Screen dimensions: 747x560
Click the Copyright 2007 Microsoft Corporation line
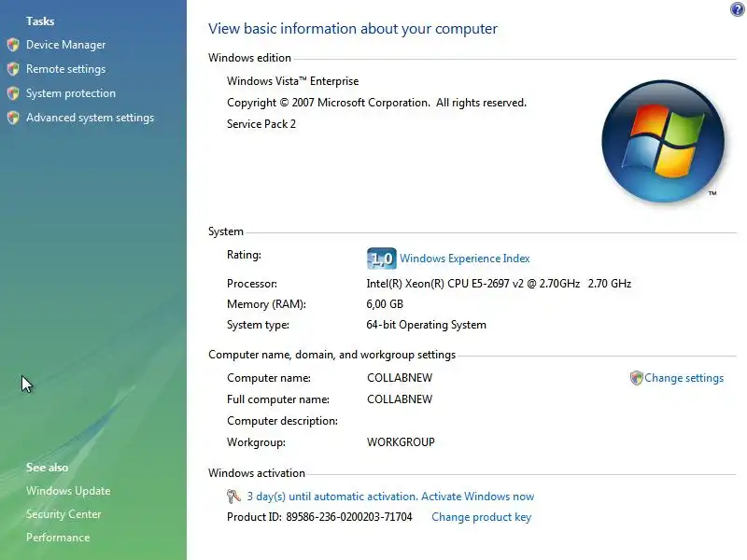tap(376, 103)
